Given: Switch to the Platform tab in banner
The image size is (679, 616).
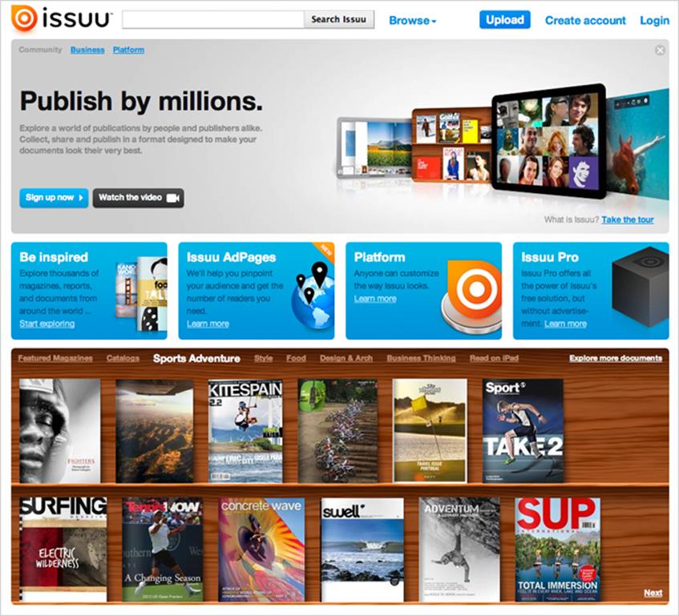Looking at the screenshot, I should [x=128, y=50].
